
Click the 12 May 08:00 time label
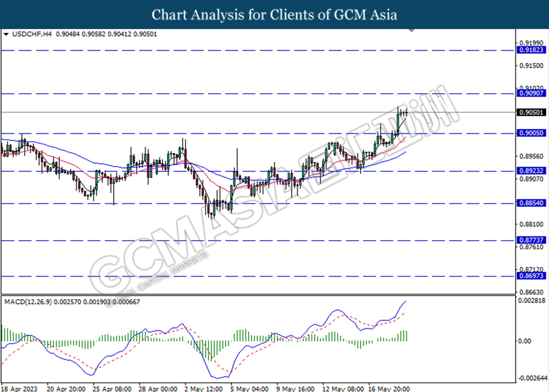(x=343, y=389)
